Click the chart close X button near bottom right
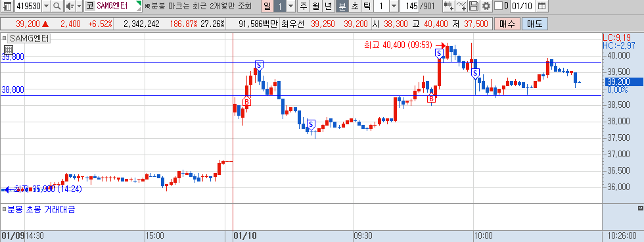Viewport: 644px width, 242px height. coord(640,208)
